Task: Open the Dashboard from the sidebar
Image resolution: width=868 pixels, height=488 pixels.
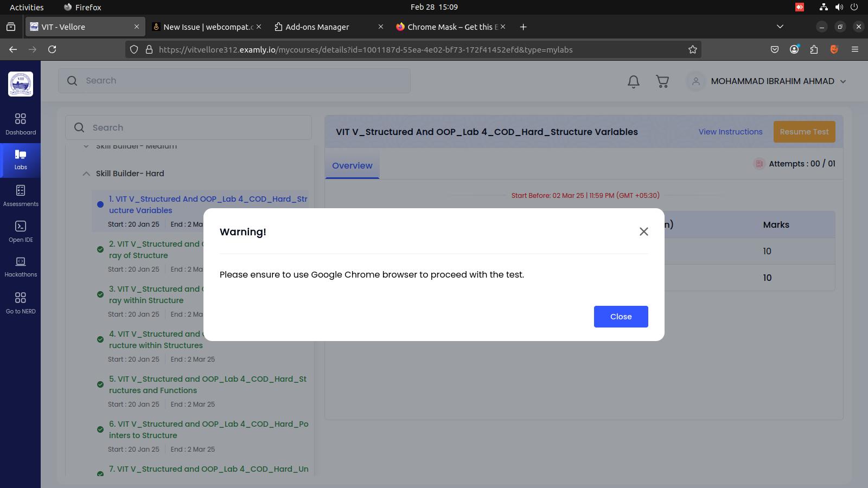Action: (21, 124)
